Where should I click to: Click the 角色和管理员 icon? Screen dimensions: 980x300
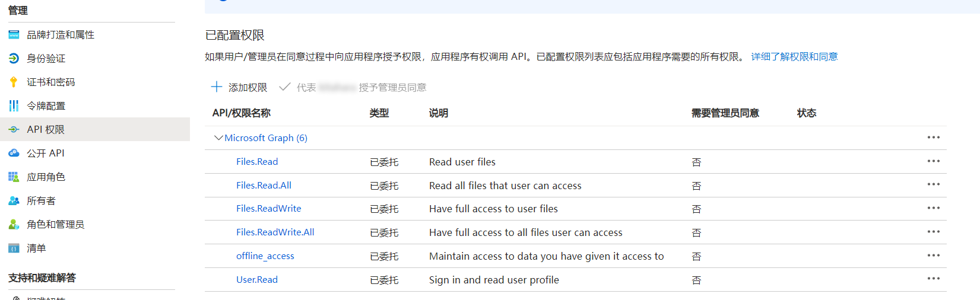click(x=14, y=225)
